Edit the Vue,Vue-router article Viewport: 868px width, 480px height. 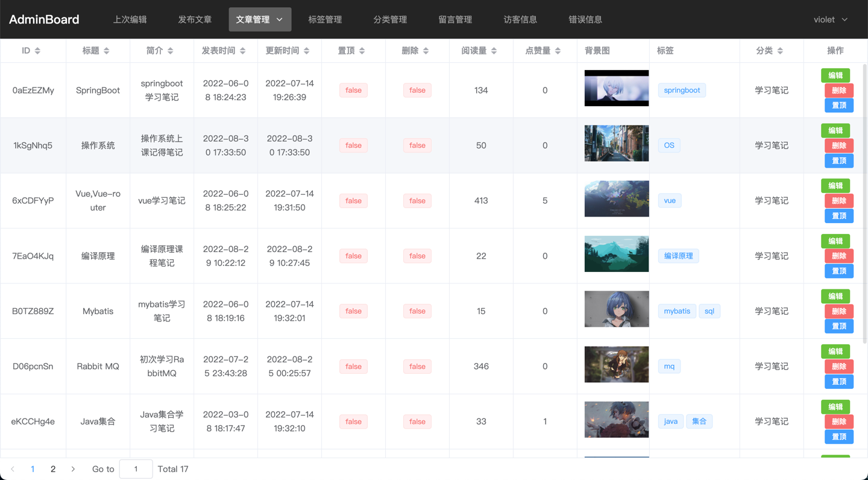(x=835, y=186)
